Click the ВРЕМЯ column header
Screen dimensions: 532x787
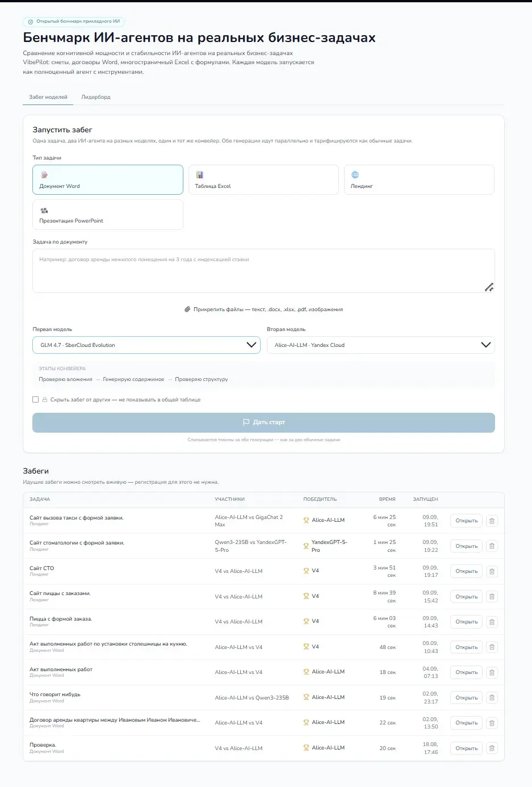tap(387, 499)
